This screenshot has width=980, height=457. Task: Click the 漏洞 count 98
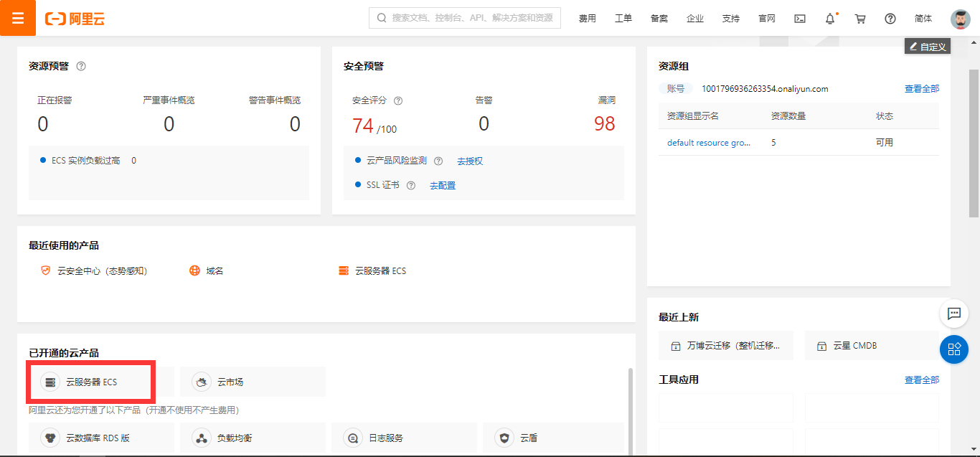(604, 124)
